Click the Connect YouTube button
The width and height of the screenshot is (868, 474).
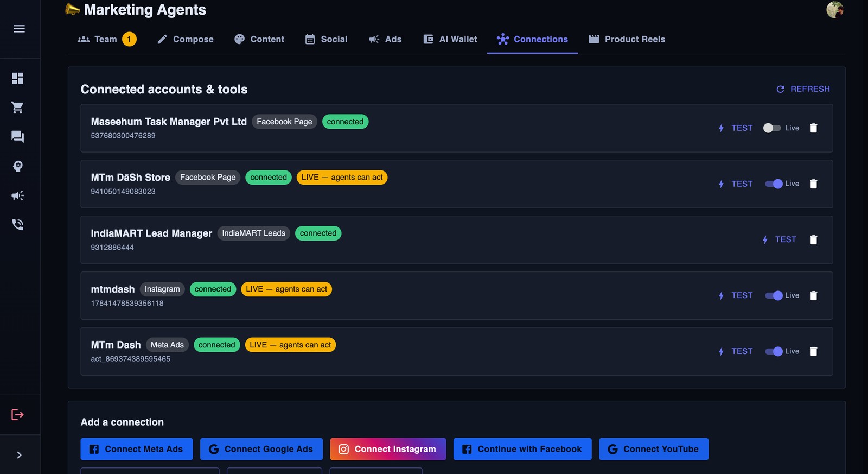point(654,450)
